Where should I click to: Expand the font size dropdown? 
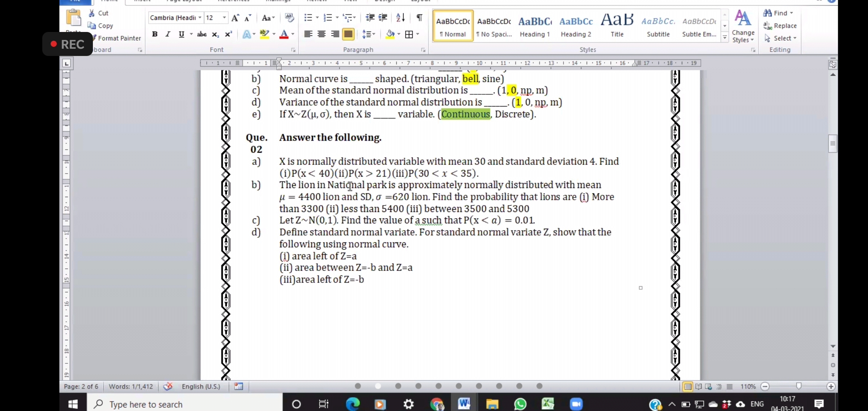pyautogui.click(x=224, y=18)
